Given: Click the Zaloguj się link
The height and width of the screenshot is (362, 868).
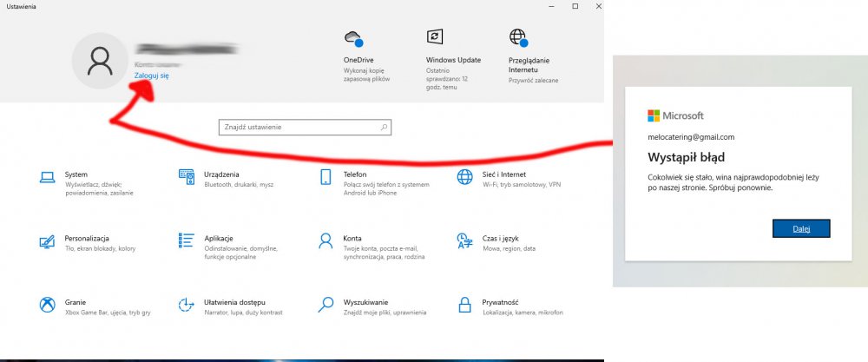Looking at the screenshot, I should 151,76.
